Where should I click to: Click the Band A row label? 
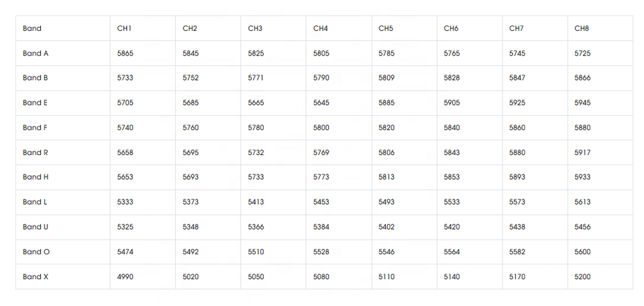coord(36,54)
